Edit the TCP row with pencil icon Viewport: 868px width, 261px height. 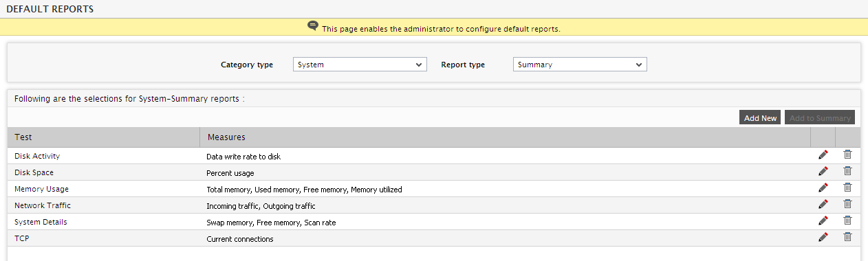coord(823,238)
